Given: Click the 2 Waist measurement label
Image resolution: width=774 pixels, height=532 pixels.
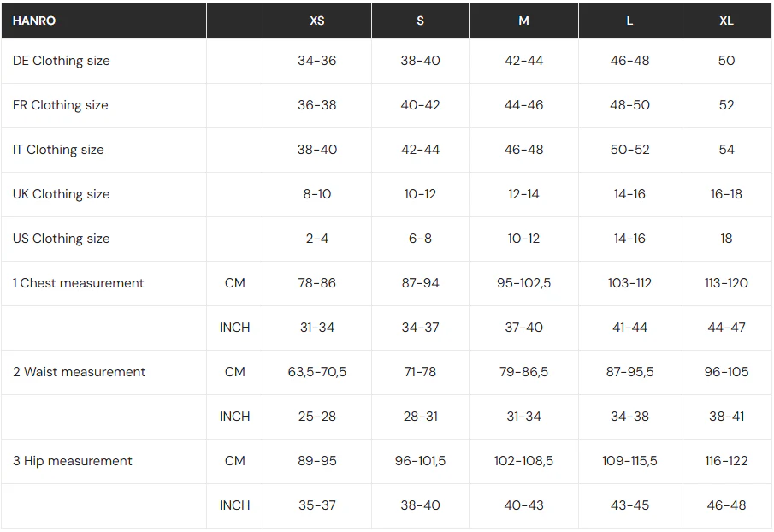Looking at the screenshot, I should coord(79,372).
